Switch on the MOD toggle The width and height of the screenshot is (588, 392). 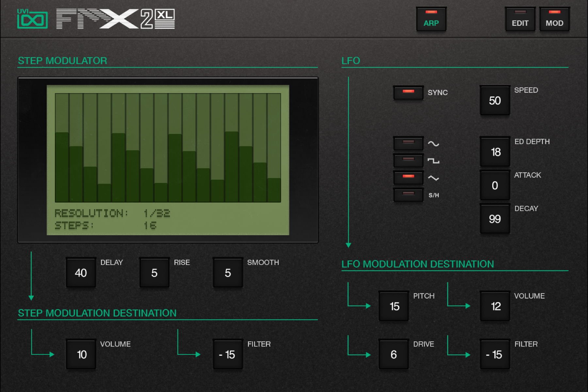pos(554,19)
